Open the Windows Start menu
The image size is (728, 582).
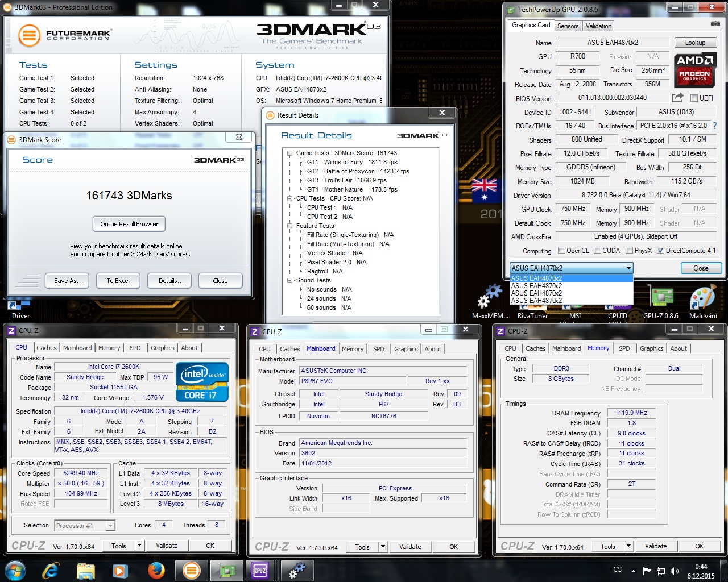(x=15, y=570)
